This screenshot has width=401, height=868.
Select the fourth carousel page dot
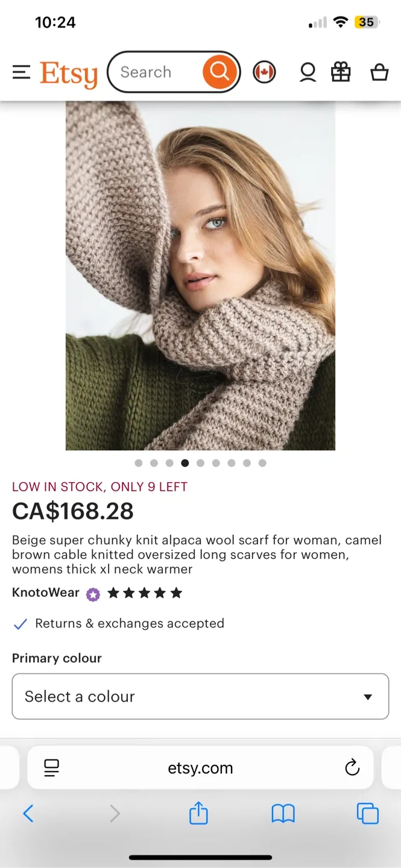(185, 463)
